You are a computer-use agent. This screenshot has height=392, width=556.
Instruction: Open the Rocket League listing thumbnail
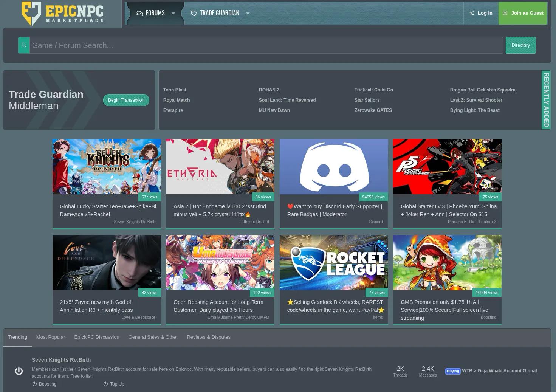[x=334, y=263]
